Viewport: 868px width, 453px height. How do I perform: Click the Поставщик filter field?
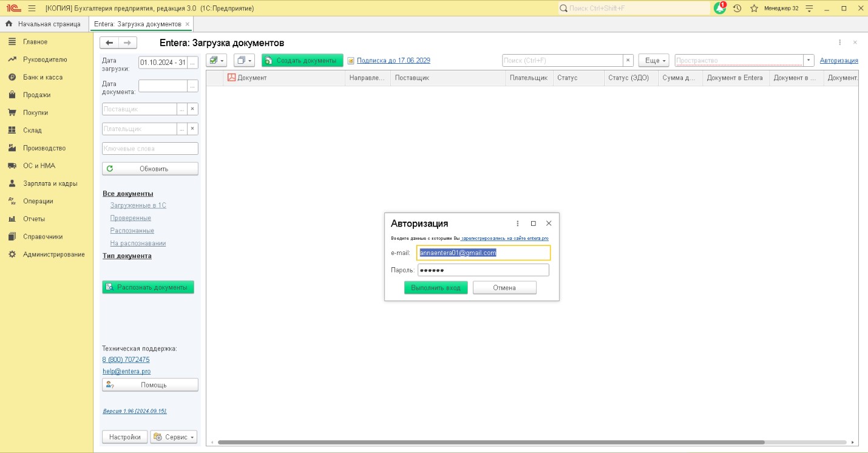coord(139,109)
